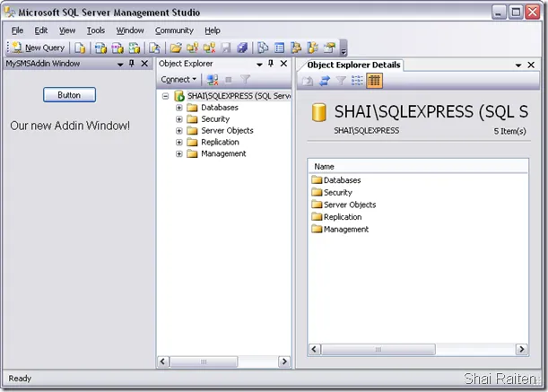The width and height of the screenshot is (548, 392).
Task: Open the Object Explorer Details tab list dropdown
Action: 518,65
